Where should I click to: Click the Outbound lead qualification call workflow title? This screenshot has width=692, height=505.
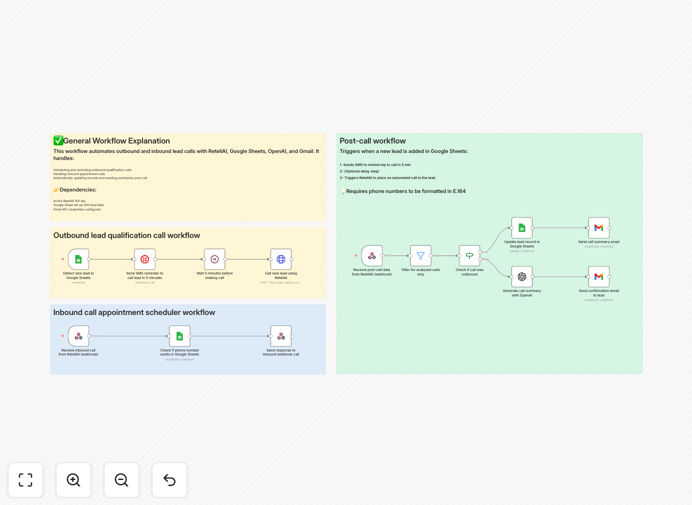pyautogui.click(x=127, y=235)
